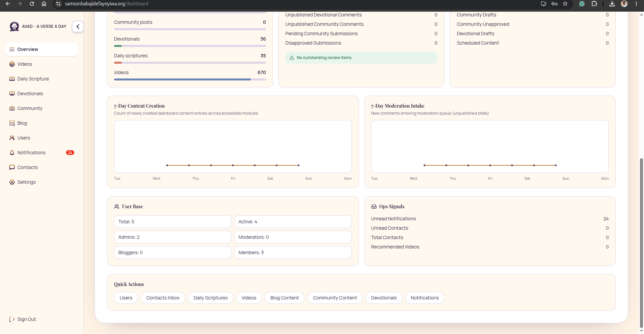Image resolution: width=644 pixels, height=334 pixels.
Task: Open Notifications bell icon
Action: 12,153
